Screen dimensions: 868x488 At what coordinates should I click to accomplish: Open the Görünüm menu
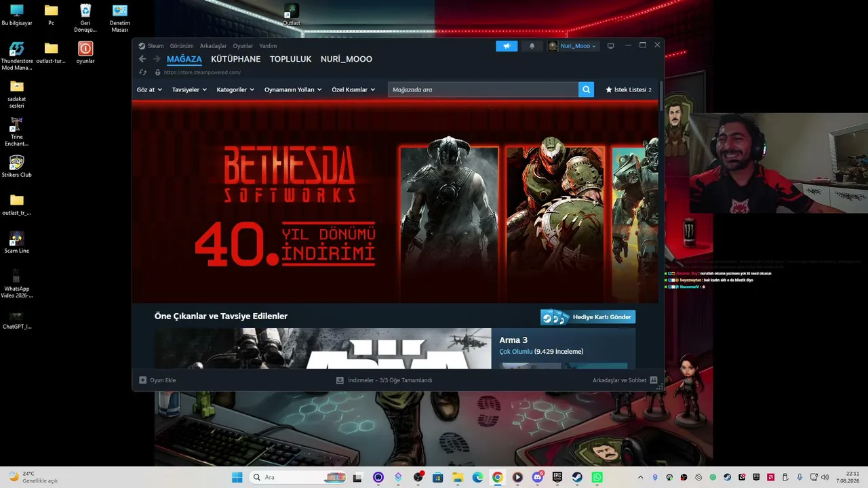182,46
